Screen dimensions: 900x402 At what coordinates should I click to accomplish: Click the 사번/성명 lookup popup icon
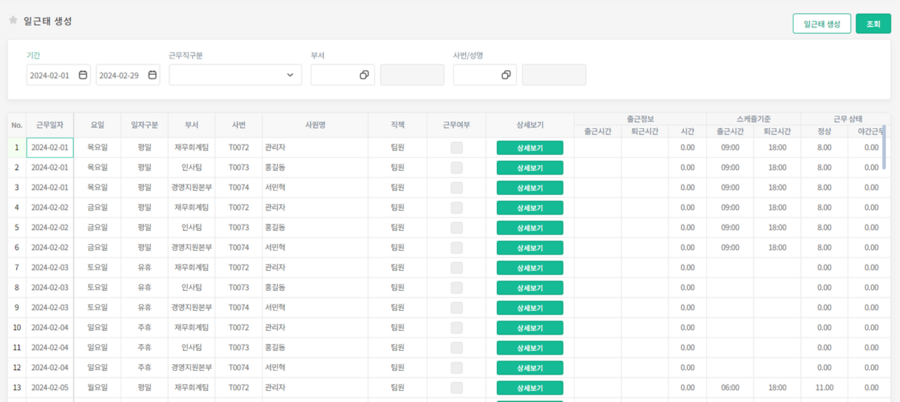(506, 75)
